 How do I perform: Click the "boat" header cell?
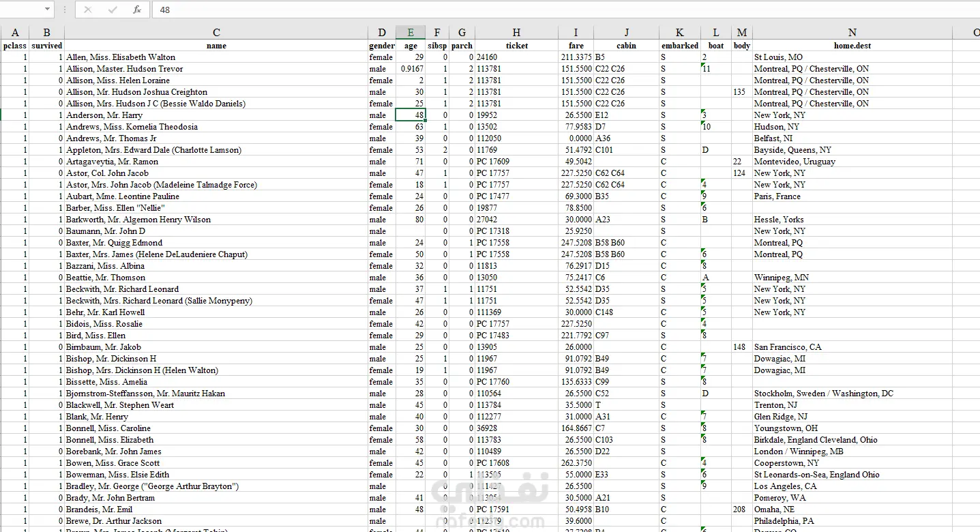(x=715, y=46)
